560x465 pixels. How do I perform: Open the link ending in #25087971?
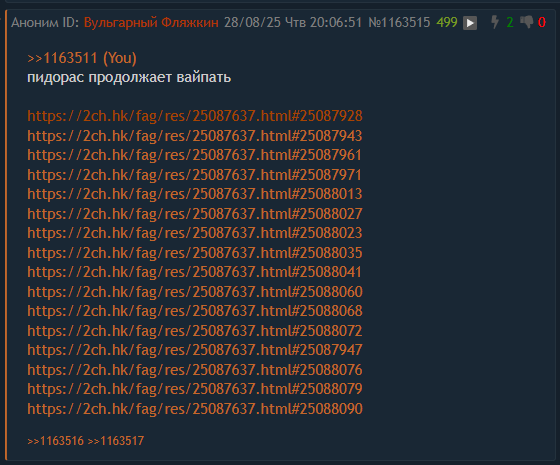(x=195, y=175)
